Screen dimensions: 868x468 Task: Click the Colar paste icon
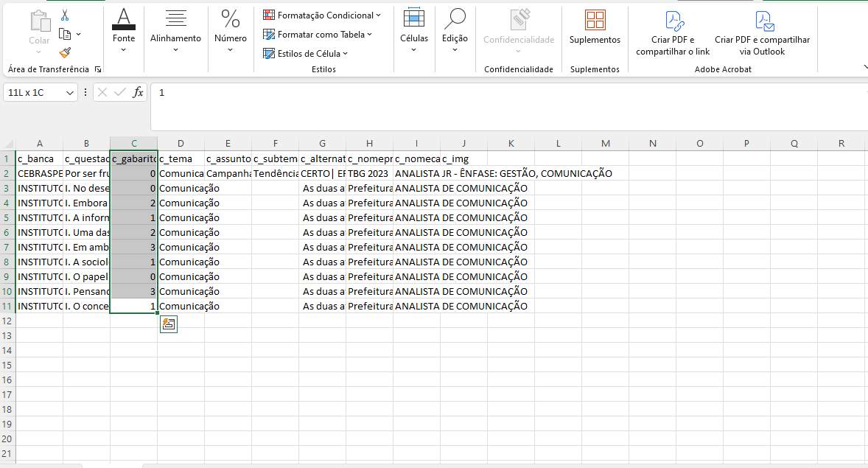point(39,21)
